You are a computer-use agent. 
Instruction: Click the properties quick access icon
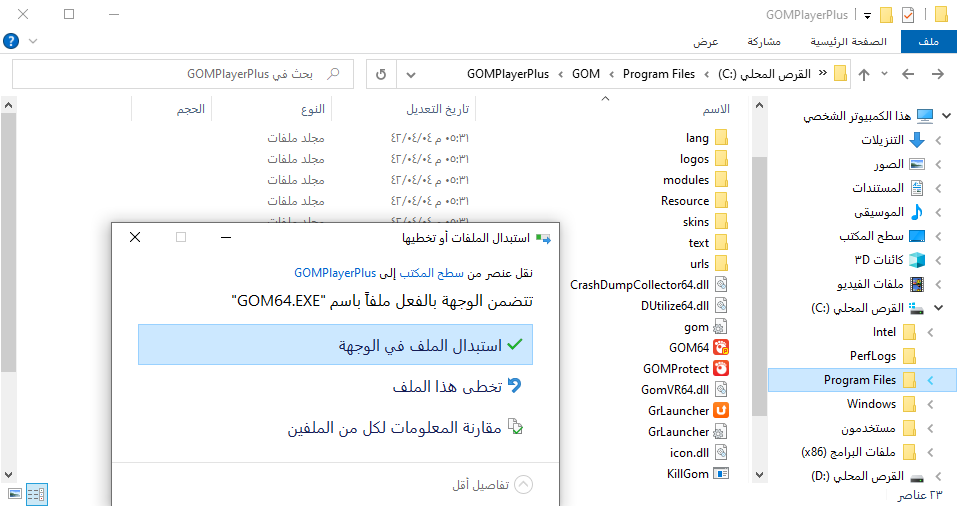908,15
